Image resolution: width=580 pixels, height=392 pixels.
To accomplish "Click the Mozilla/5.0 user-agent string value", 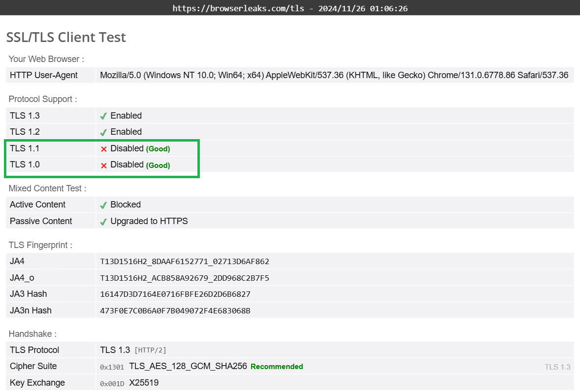I will 334,75.
